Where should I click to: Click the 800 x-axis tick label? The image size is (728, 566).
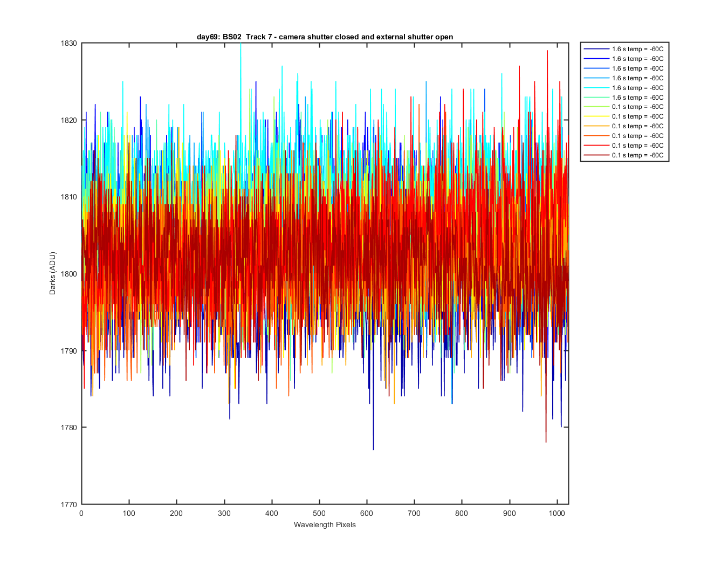[462, 513]
